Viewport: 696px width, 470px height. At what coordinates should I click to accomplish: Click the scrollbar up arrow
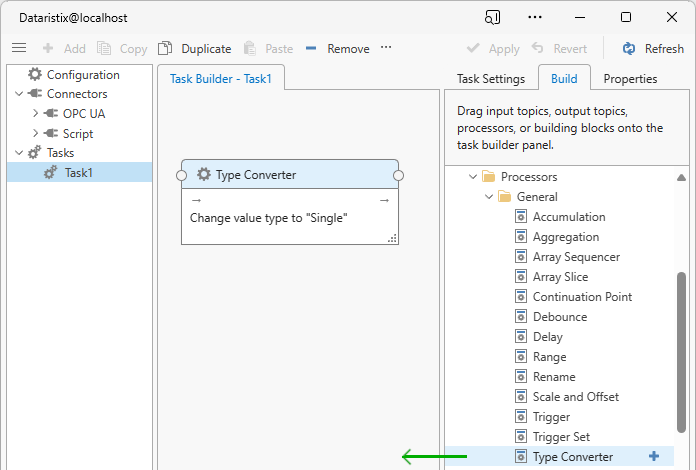click(x=681, y=178)
